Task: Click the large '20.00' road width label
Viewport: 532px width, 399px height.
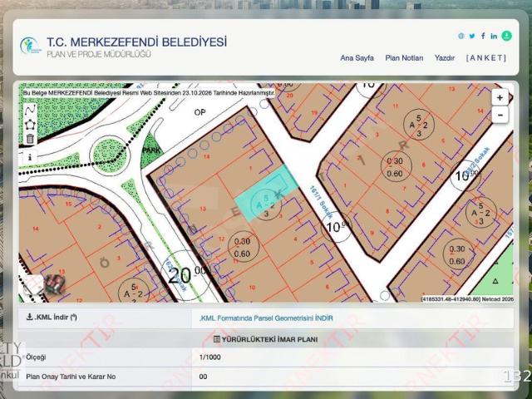Action: 187,274
